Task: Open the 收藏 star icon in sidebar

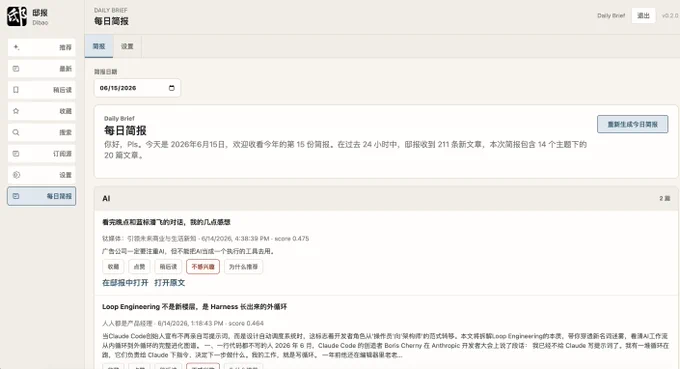Action: [16, 111]
